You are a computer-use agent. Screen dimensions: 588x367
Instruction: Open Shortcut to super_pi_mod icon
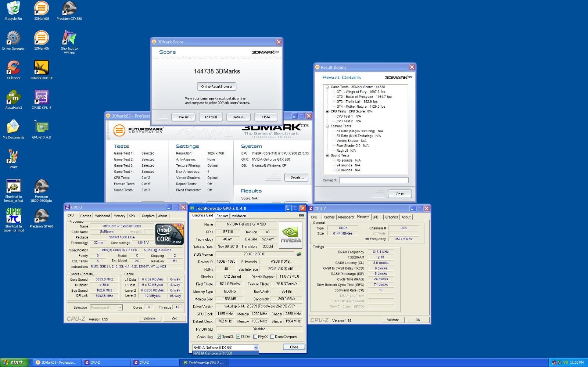13,221
